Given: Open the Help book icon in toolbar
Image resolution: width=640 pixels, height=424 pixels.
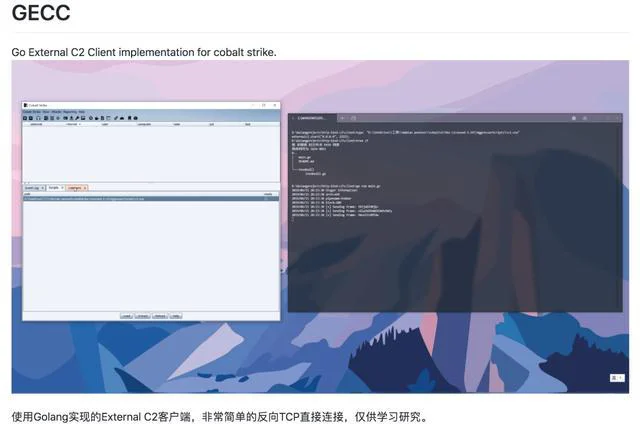Looking at the screenshot, I should pos(129,118).
